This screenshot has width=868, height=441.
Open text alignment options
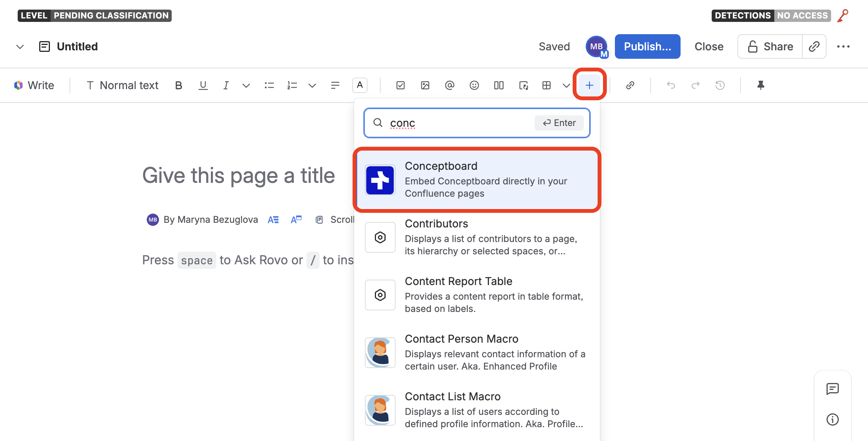[x=335, y=85]
